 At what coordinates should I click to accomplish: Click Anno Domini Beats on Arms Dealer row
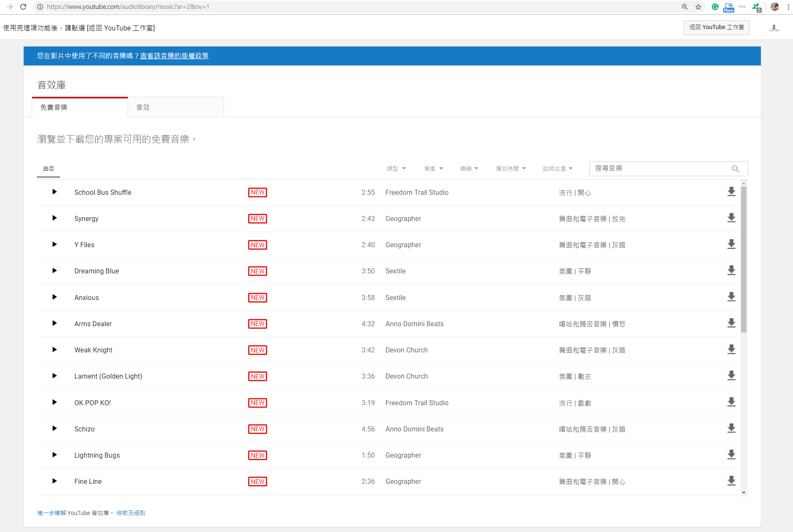pos(415,324)
